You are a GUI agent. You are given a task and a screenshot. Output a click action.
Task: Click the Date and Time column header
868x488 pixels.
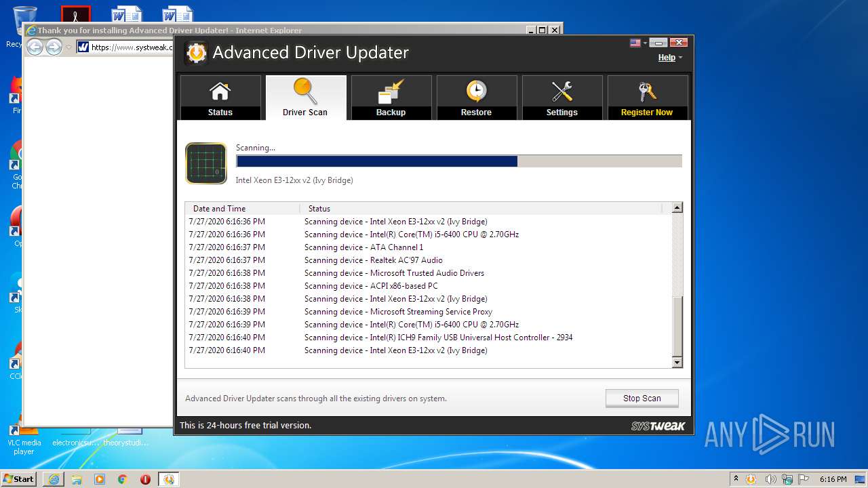tap(243, 209)
